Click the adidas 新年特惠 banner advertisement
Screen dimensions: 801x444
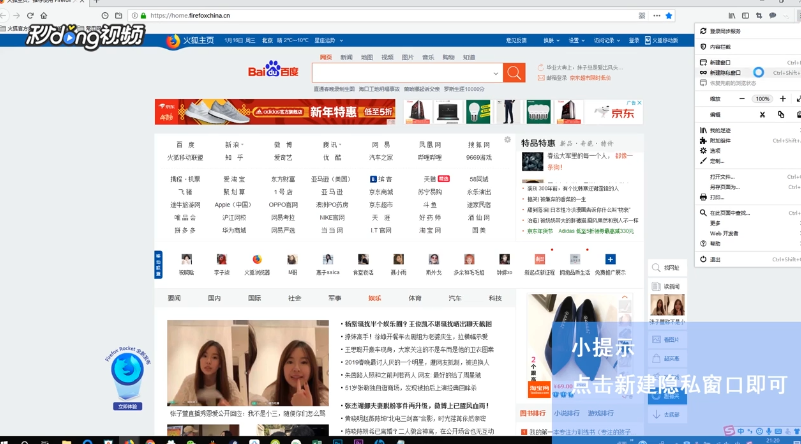click(275, 112)
